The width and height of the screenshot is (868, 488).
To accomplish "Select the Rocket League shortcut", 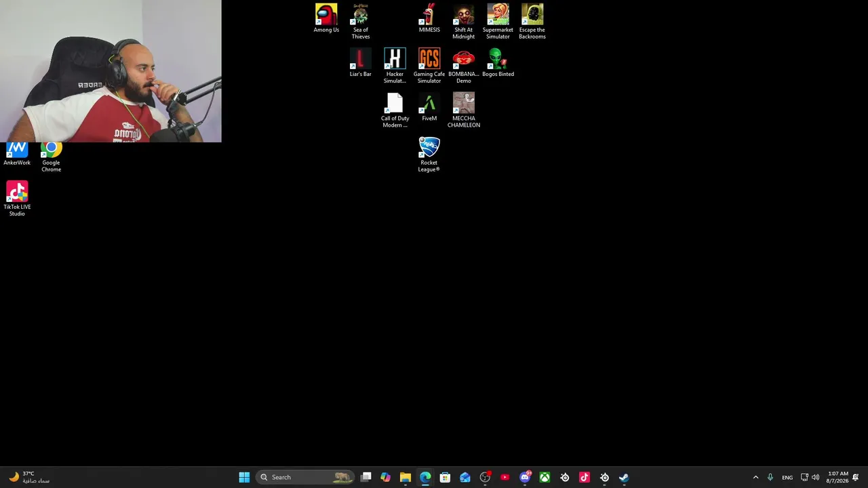I will (x=429, y=155).
